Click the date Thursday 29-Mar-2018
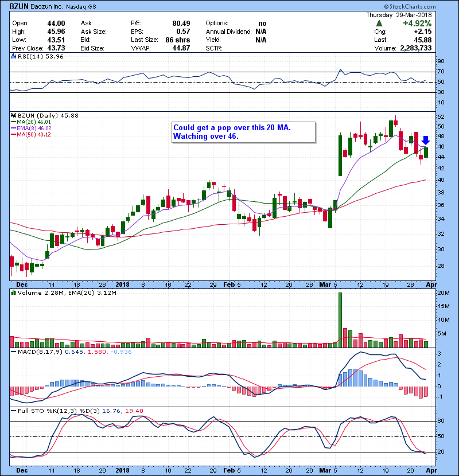 coord(399,15)
